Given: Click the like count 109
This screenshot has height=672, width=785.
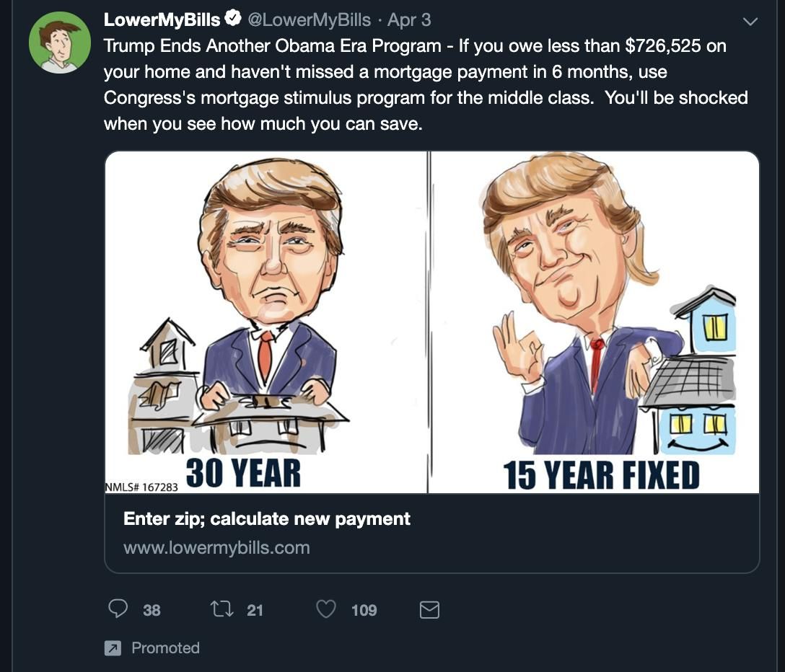Looking at the screenshot, I should (x=364, y=610).
